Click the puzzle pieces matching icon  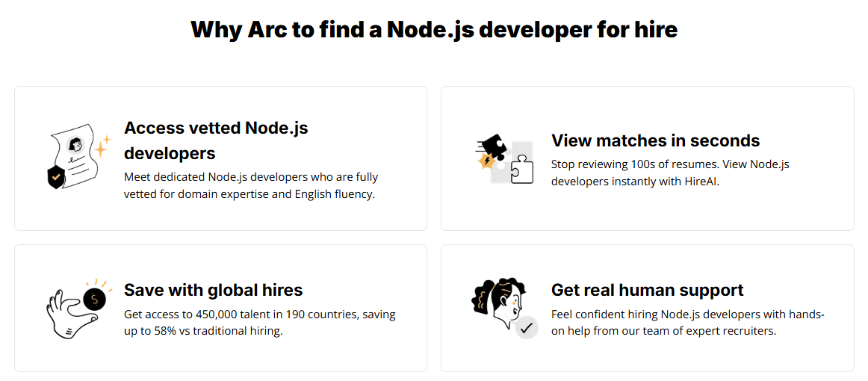pyautogui.click(x=505, y=159)
